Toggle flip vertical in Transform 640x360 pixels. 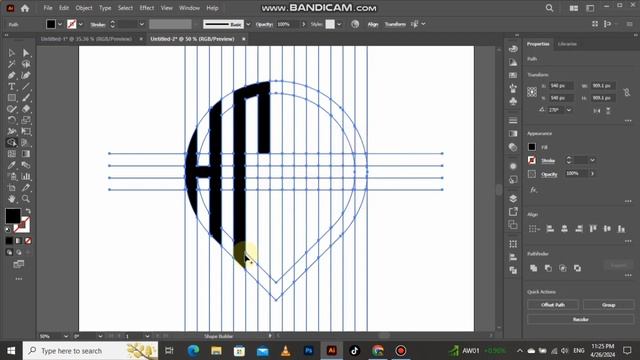pos(608,111)
